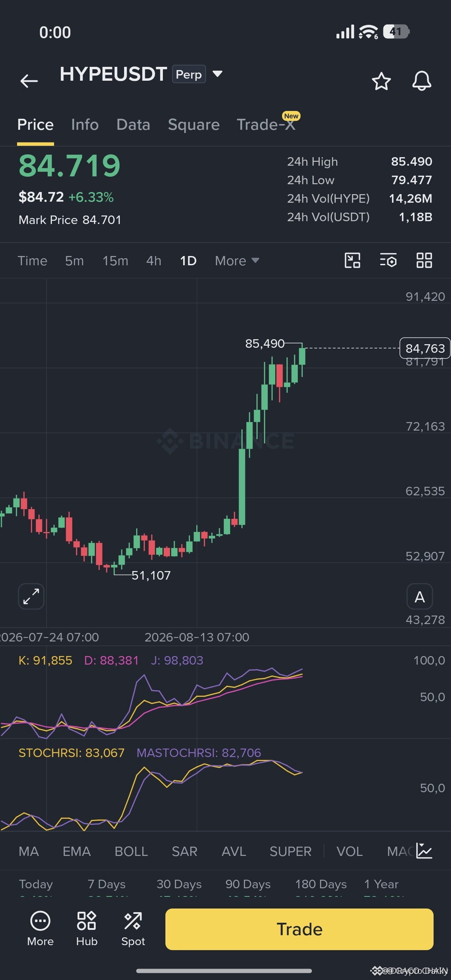451x980 pixels.
Task: Select the 15m interval
Action: click(x=115, y=261)
